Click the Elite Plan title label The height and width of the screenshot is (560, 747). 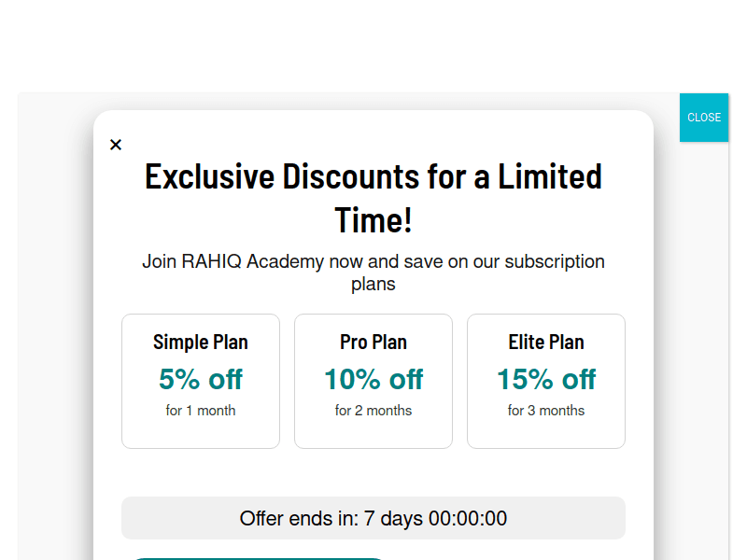point(546,342)
